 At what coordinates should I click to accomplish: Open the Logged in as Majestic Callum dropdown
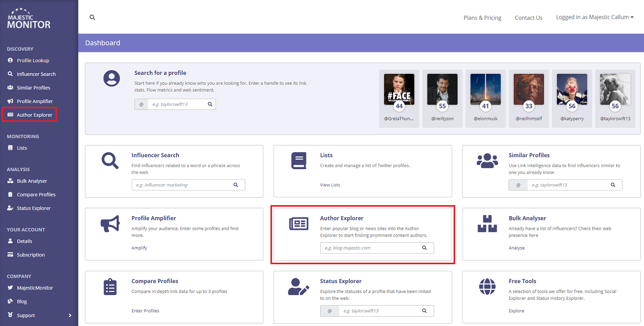coord(595,17)
